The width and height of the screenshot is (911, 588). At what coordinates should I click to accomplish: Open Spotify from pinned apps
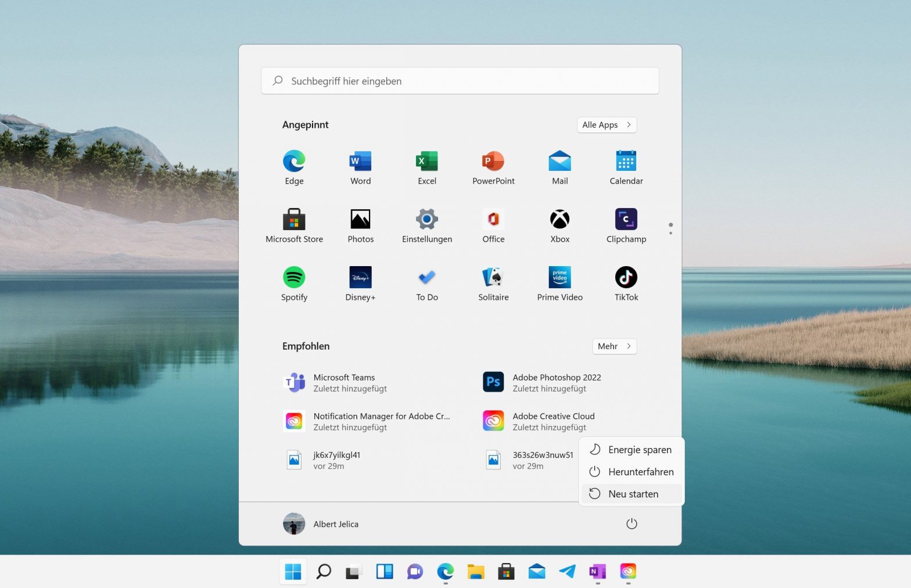[x=294, y=284]
